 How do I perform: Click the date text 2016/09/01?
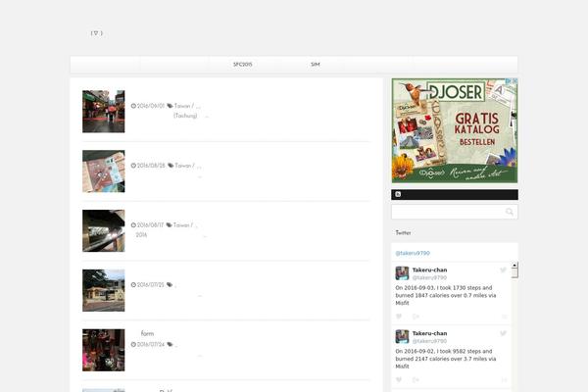151,106
